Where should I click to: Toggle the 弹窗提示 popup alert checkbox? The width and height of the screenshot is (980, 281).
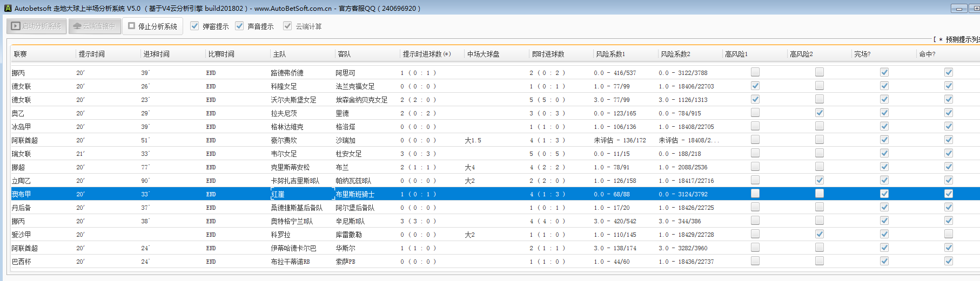[x=194, y=26]
